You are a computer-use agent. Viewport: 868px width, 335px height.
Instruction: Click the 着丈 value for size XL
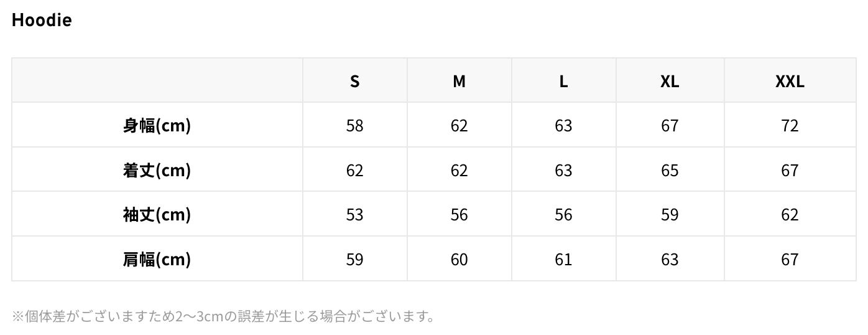tap(670, 170)
